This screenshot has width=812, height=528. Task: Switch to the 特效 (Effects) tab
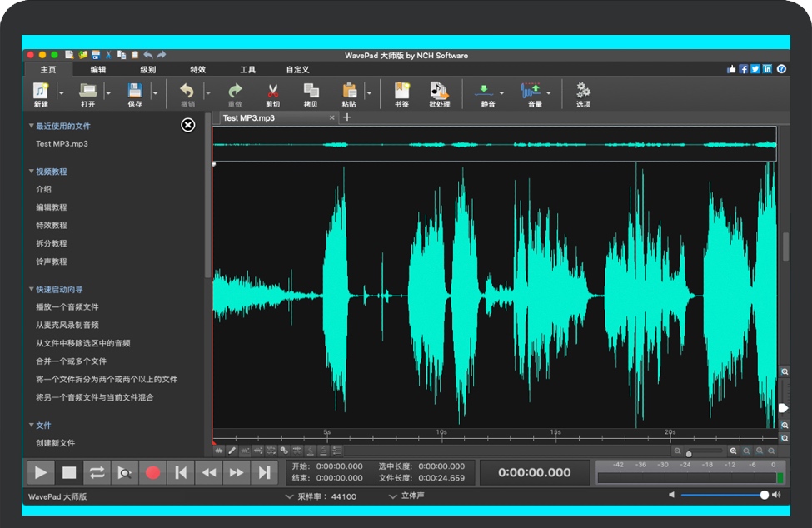(197, 70)
